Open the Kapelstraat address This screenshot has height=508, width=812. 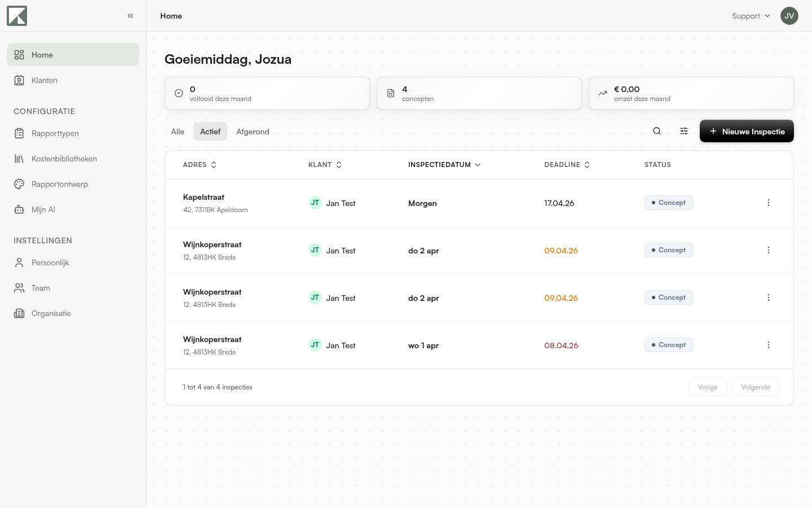(x=204, y=197)
